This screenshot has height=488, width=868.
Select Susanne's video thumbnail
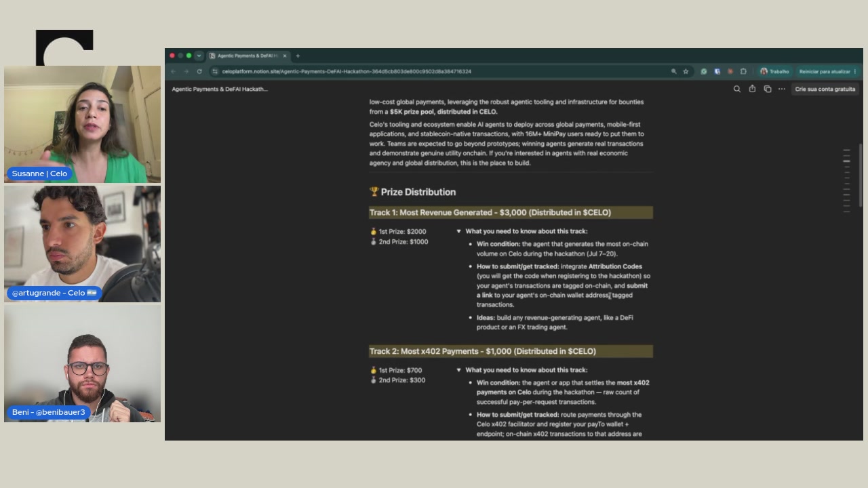tap(83, 125)
